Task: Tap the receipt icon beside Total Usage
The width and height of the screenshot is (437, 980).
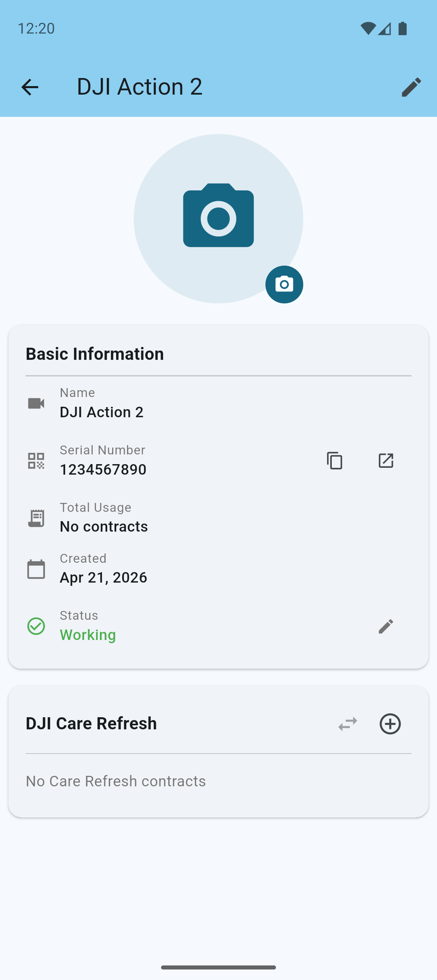Action: [x=36, y=518]
